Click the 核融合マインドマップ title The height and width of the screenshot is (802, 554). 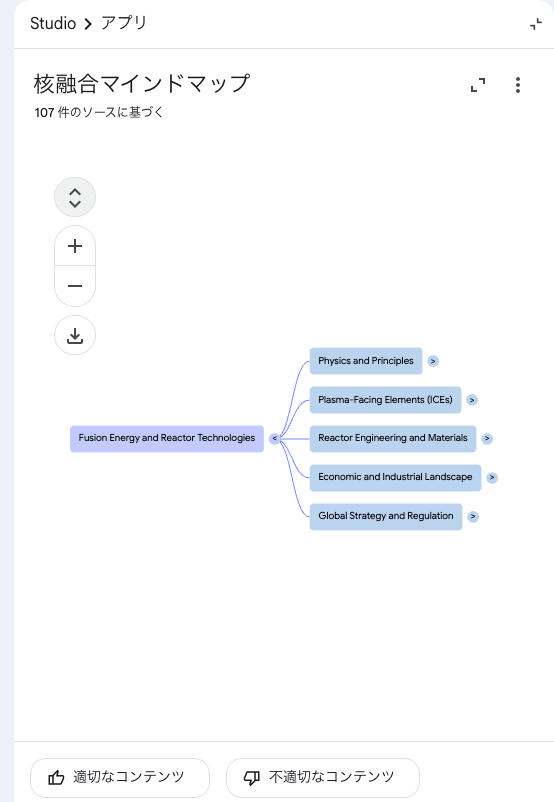coord(142,84)
